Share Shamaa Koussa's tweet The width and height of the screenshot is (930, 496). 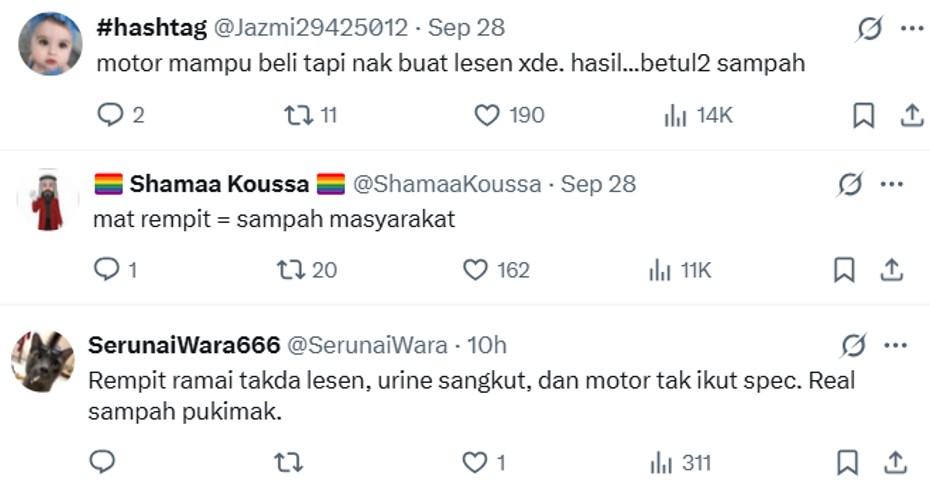pos(891,270)
